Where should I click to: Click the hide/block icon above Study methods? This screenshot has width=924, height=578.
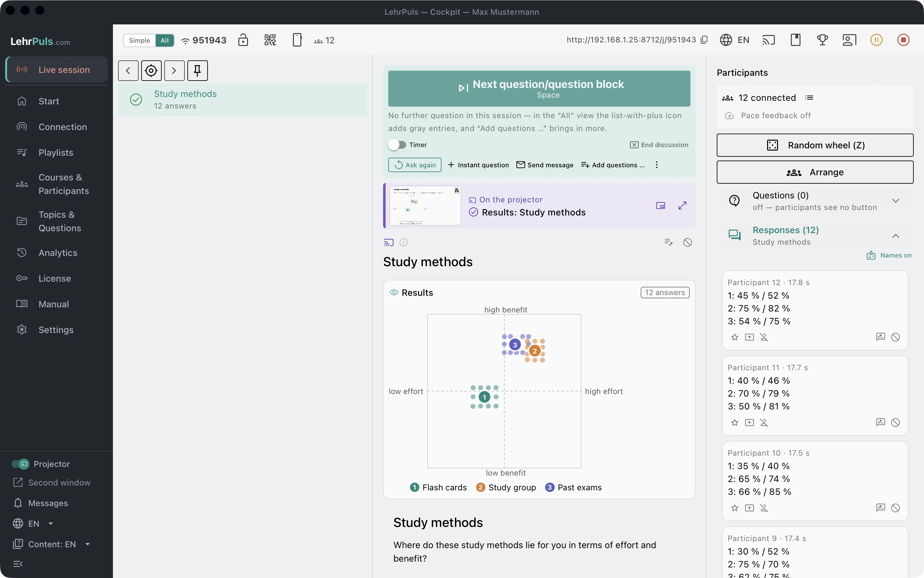(687, 242)
